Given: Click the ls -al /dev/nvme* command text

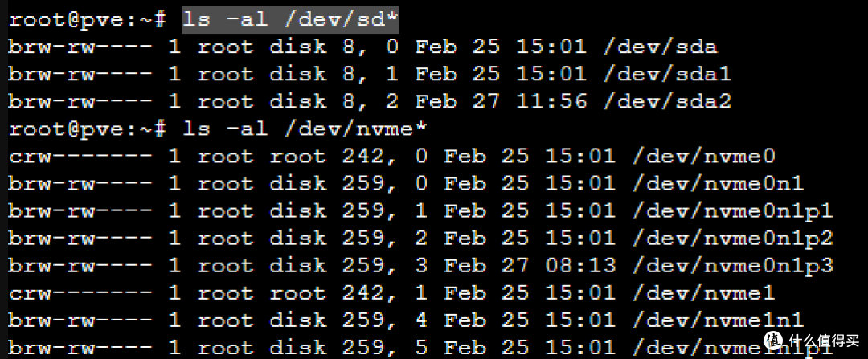Looking at the screenshot, I should (305, 129).
